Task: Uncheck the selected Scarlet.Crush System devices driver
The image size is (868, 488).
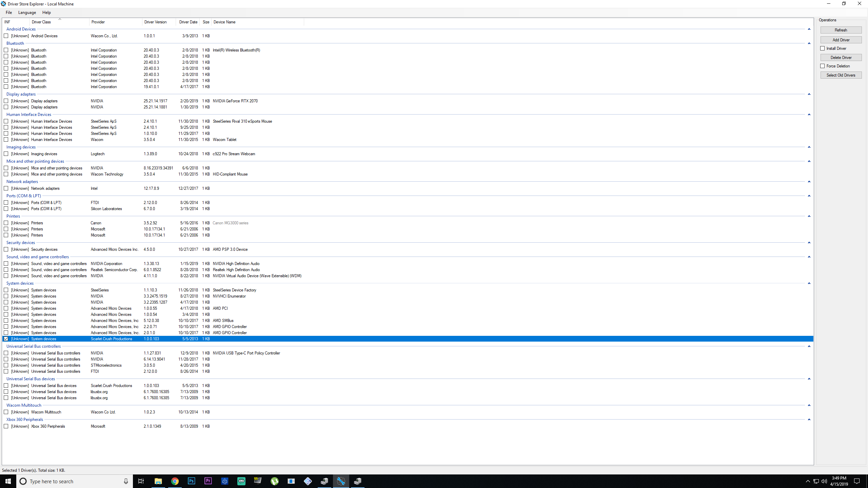Action: point(6,339)
